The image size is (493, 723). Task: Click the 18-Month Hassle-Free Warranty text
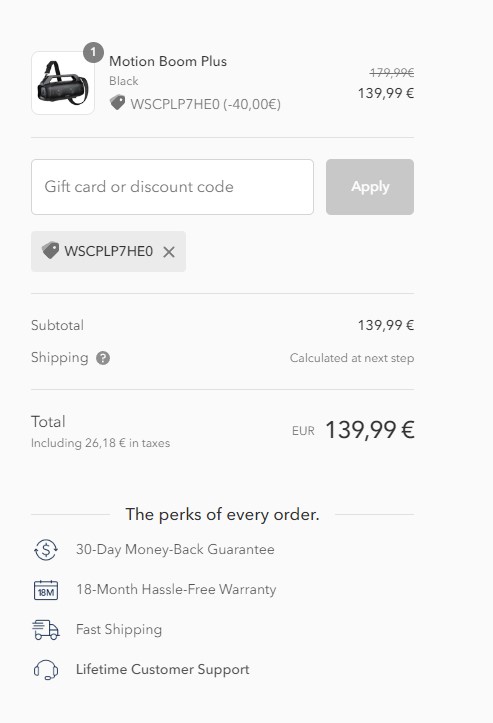coord(176,589)
